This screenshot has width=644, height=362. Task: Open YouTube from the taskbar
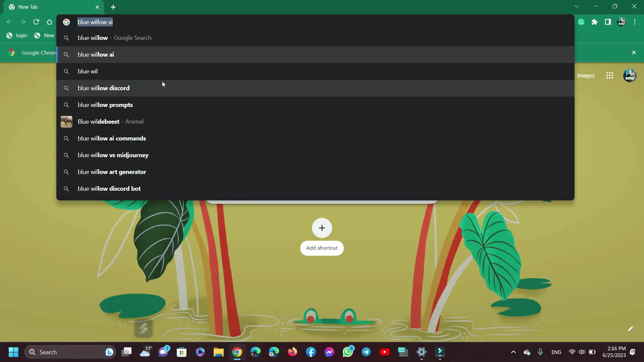pos(385,352)
